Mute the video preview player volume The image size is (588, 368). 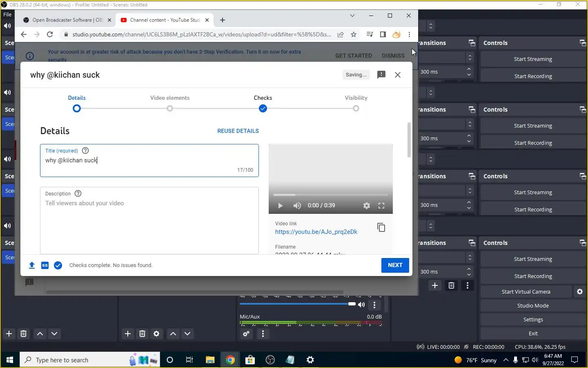click(x=297, y=206)
